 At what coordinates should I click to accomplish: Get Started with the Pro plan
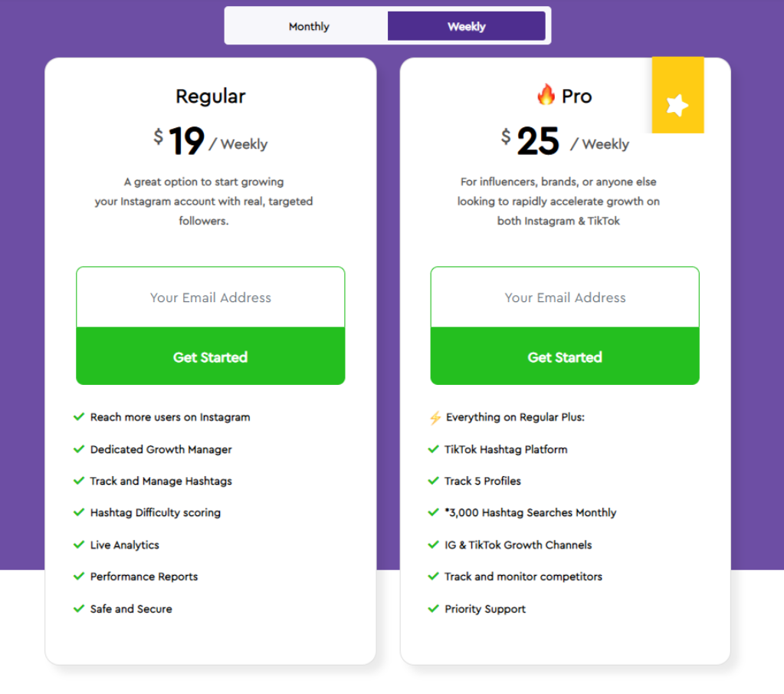pyautogui.click(x=565, y=357)
